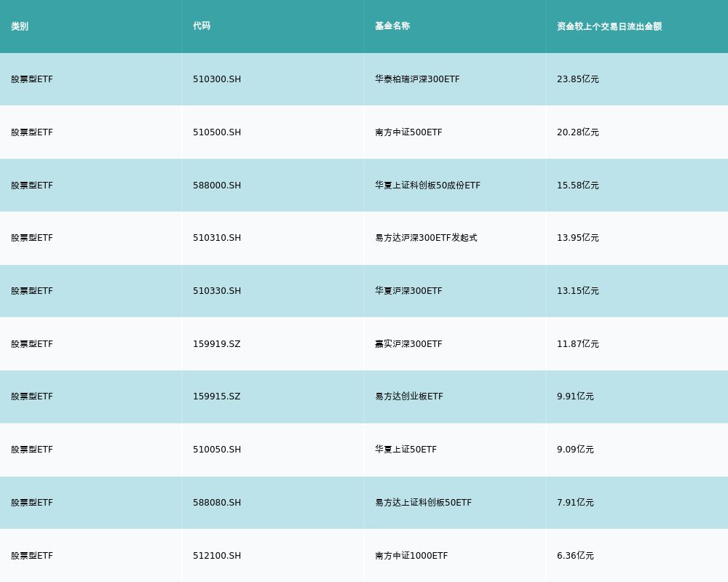
Task: Select code 510500.SH
Action: (x=217, y=132)
